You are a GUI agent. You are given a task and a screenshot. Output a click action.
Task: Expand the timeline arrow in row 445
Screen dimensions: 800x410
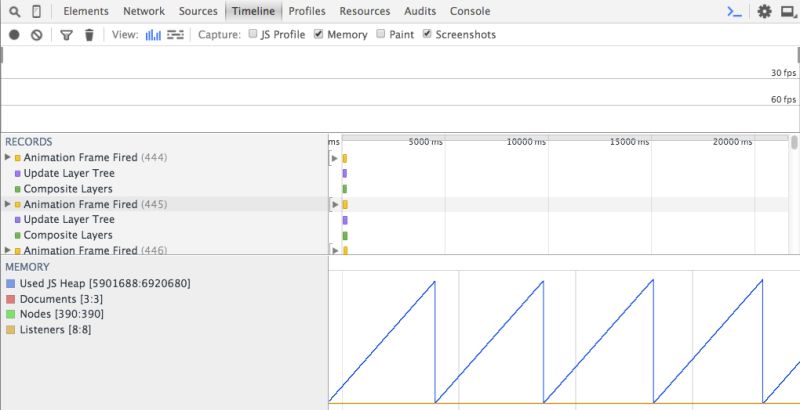(x=335, y=204)
